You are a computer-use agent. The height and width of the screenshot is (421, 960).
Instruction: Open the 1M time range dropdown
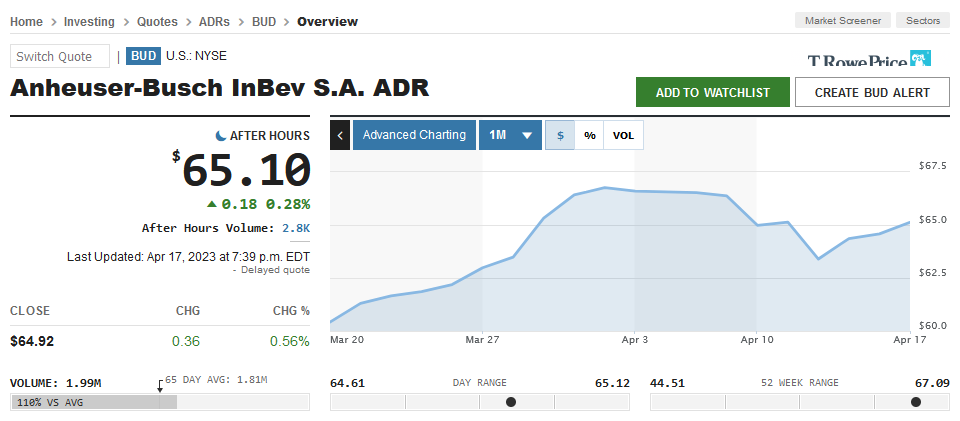pyautogui.click(x=510, y=135)
